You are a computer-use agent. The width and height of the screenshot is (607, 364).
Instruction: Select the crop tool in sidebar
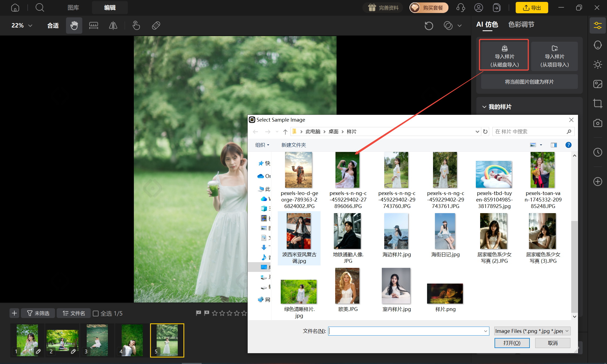point(598,103)
